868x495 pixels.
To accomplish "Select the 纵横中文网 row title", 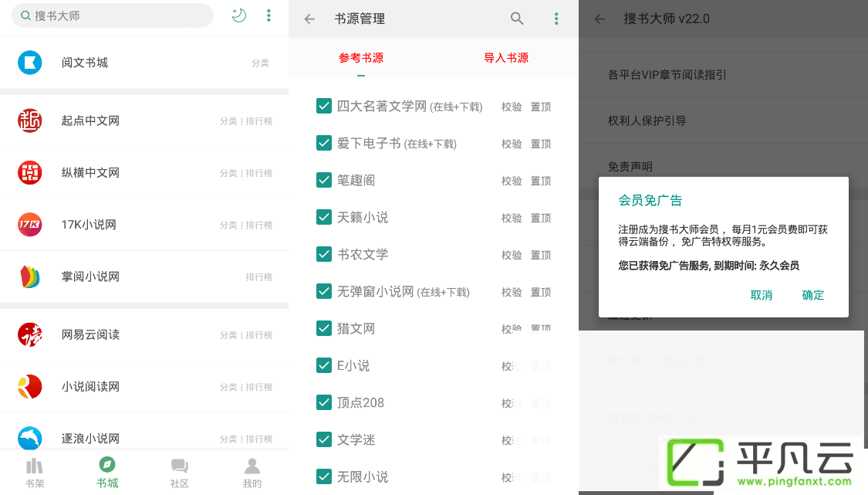I will (x=90, y=173).
